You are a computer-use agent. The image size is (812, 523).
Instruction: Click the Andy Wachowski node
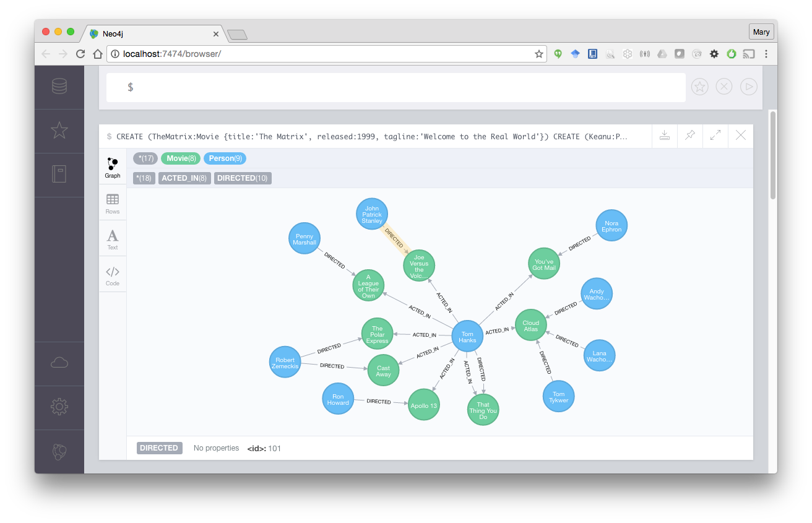(597, 294)
